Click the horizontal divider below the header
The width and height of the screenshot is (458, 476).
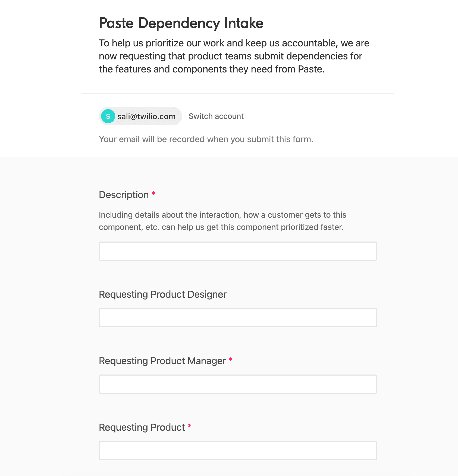click(238, 93)
